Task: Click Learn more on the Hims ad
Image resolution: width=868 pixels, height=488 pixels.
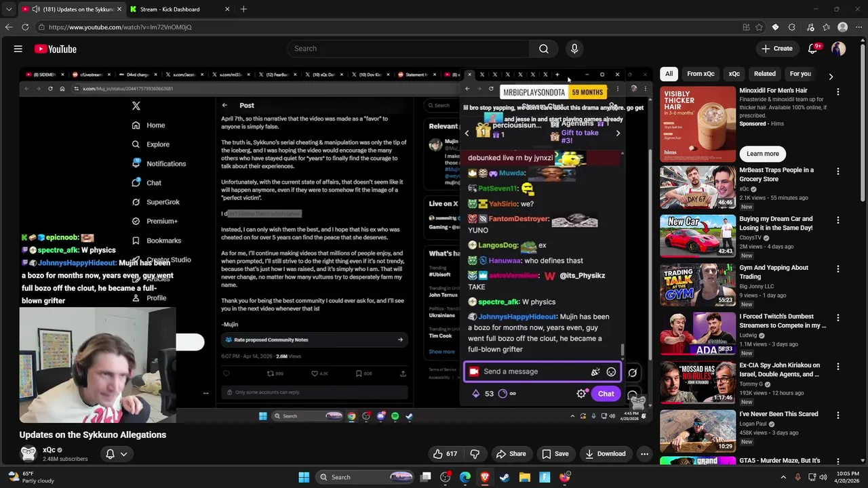Action: (763, 154)
